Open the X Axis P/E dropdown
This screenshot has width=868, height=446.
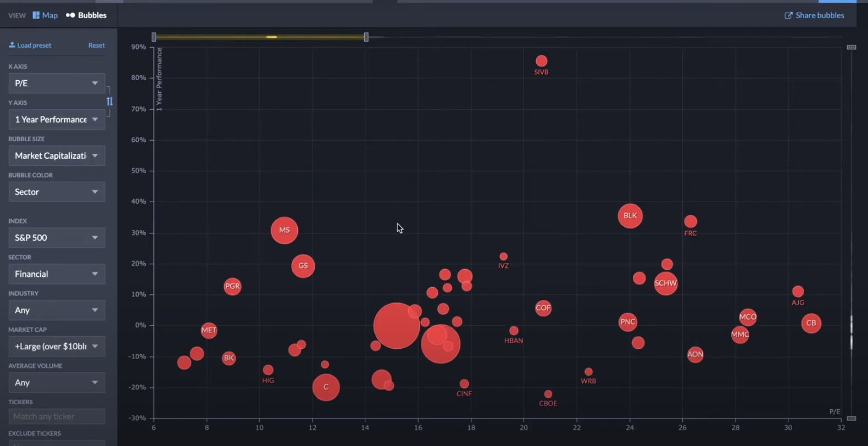(x=57, y=83)
